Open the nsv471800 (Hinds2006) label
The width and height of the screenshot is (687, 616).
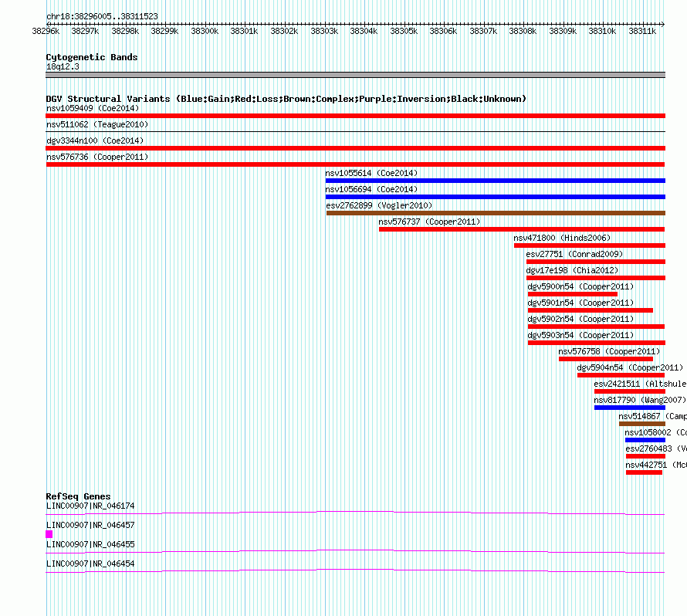[x=562, y=238]
